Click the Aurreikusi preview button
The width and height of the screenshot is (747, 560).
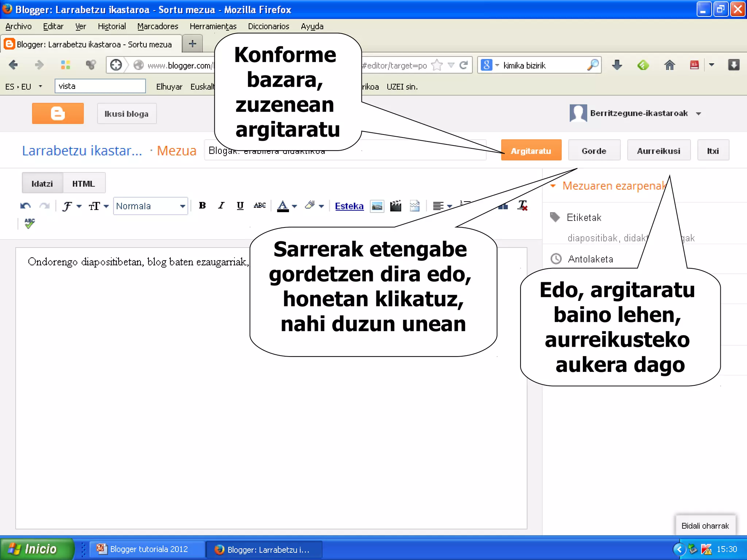pyautogui.click(x=658, y=151)
